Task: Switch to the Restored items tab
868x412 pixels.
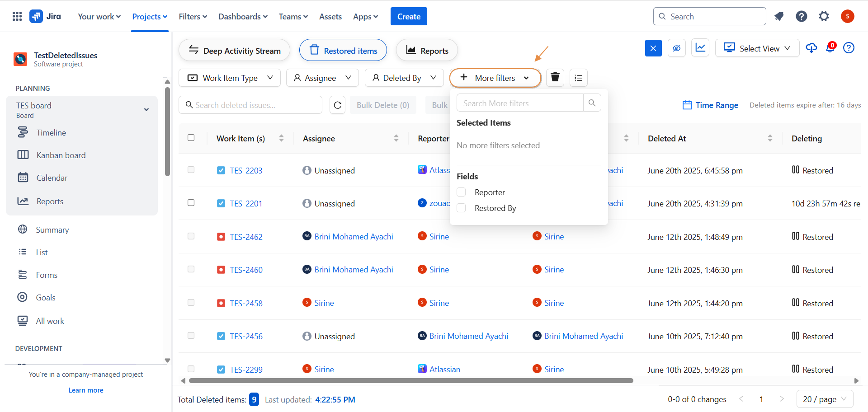Action: [x=343, y=51]
